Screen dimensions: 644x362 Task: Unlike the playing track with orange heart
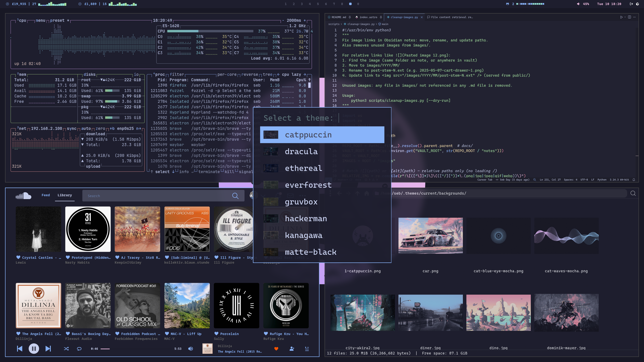tap(276, 349)
